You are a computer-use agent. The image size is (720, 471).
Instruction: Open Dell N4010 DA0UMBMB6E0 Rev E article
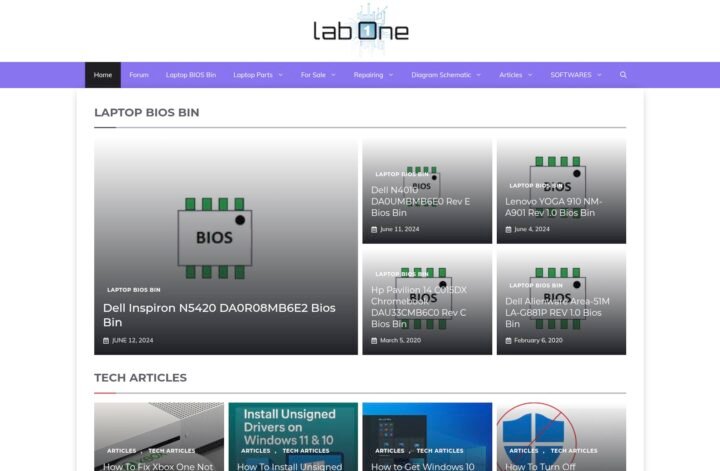(x=421, y=202)
